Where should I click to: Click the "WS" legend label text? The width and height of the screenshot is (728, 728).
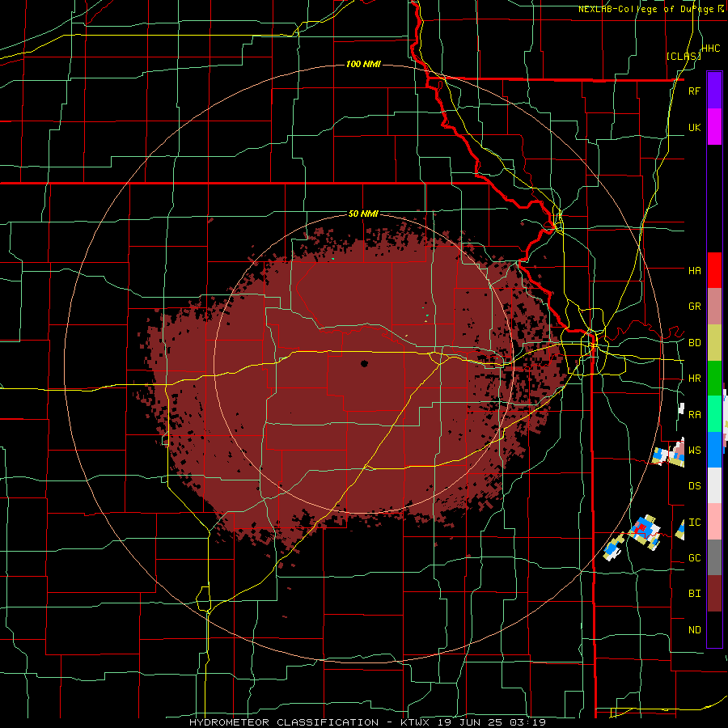[x=694, y=451]
